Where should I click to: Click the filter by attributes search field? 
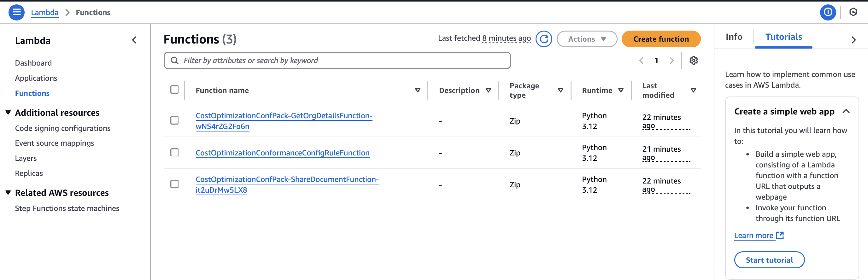(x=337, y=61)
